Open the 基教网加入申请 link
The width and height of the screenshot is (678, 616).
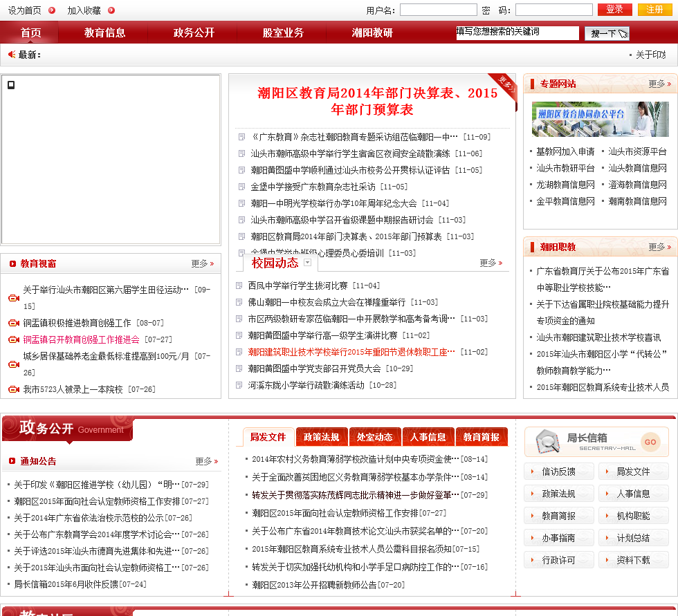pyautogui.click(x=565, y=151)
